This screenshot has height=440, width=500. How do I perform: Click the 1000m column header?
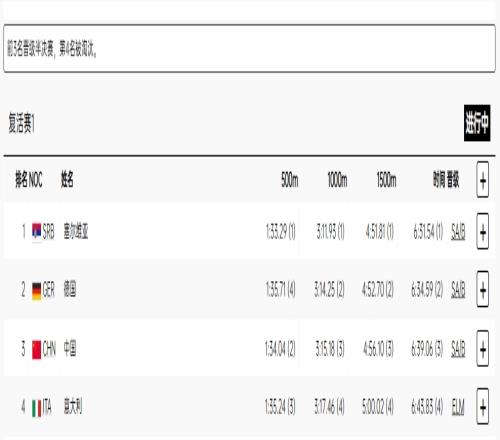(337, 180)
